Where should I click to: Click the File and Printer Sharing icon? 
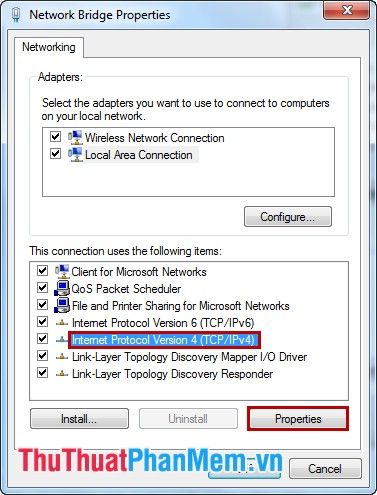[x=62, y=306]
